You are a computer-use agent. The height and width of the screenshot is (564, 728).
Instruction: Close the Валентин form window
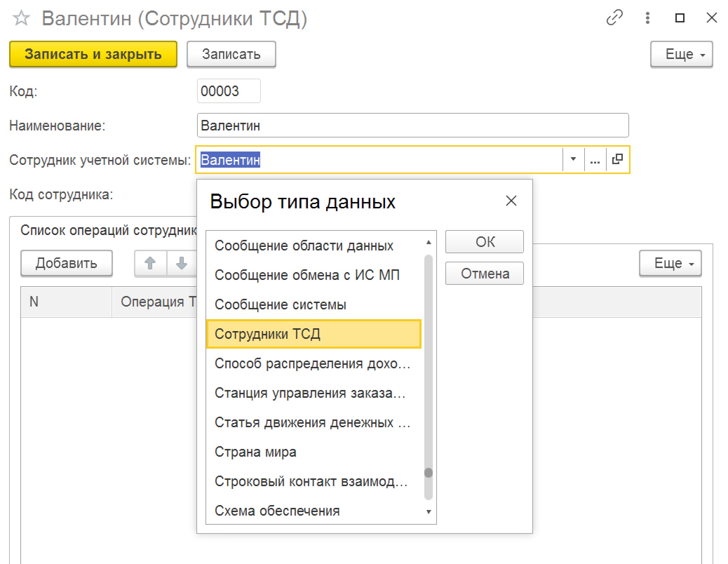(712, 18)
